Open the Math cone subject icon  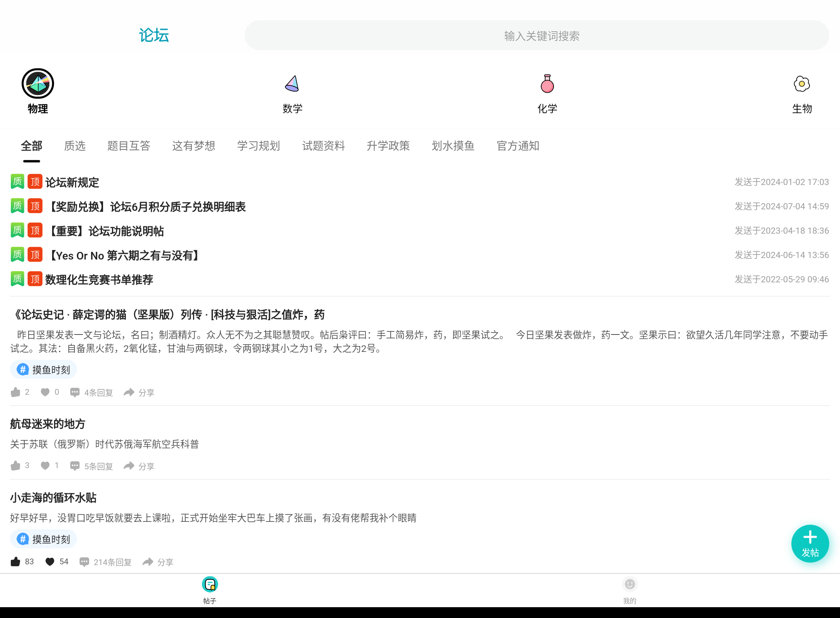pyautogui.click(x=292, y=84)
